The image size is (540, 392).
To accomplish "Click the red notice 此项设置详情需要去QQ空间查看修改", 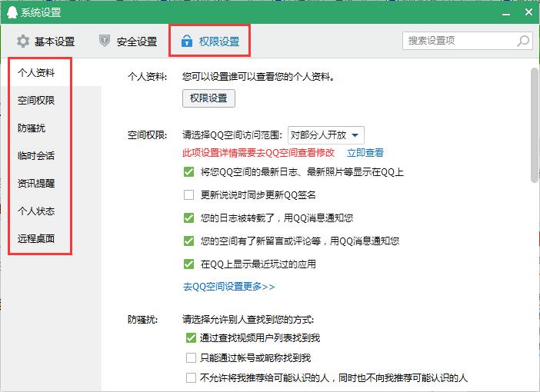I will [258, 152].
